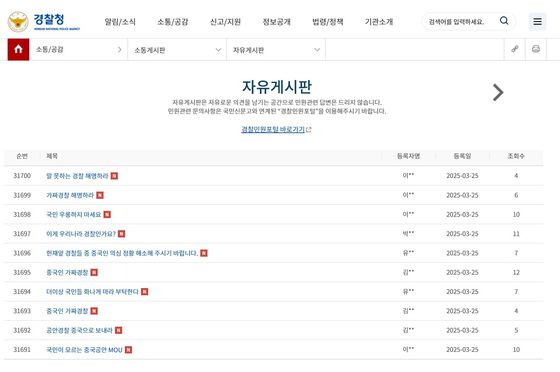Open the 신고/지원 menu
The image size is (560, 372).
pyautogui.click(x=225, y=22)
